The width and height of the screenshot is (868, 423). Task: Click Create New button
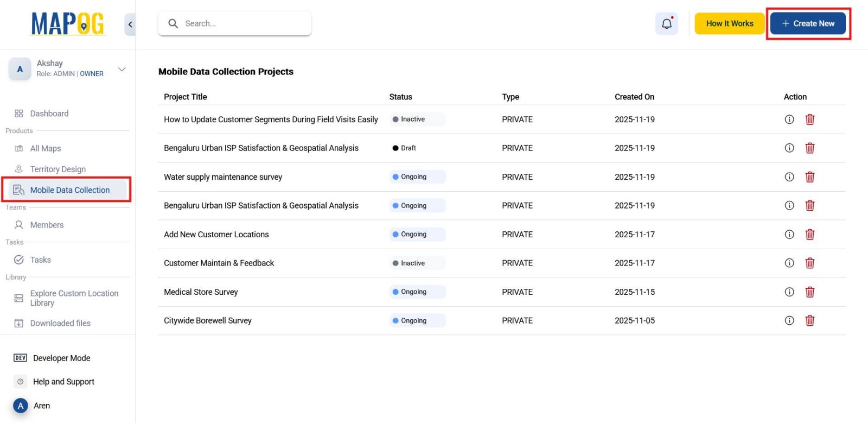(x=808, y=23)
